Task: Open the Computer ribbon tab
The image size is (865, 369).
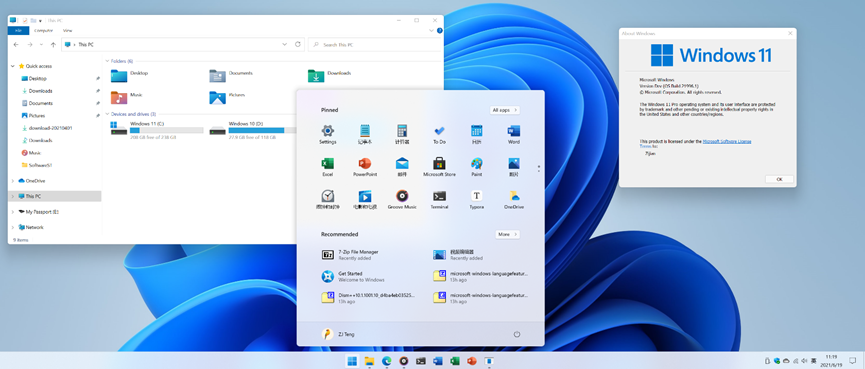Action: [x=44, y=31]
